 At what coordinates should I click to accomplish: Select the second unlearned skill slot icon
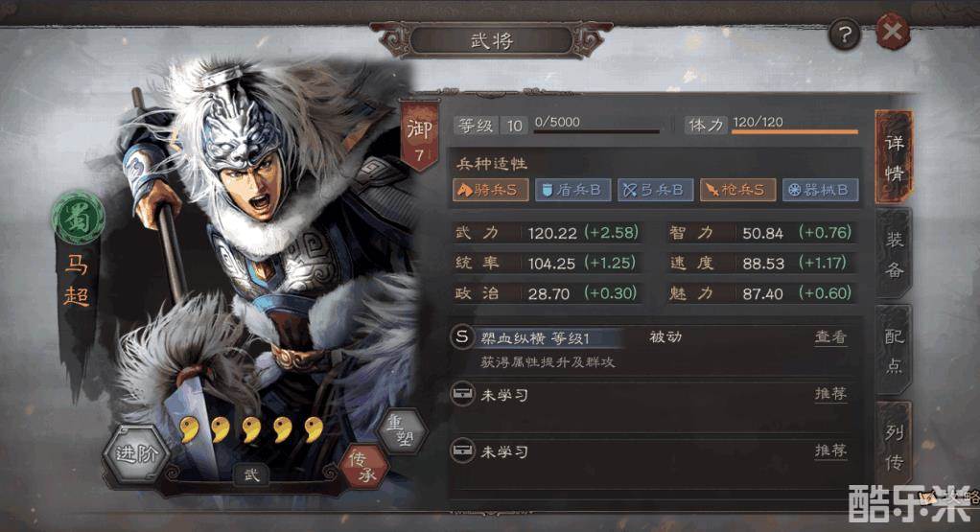(x=462, y=451)
